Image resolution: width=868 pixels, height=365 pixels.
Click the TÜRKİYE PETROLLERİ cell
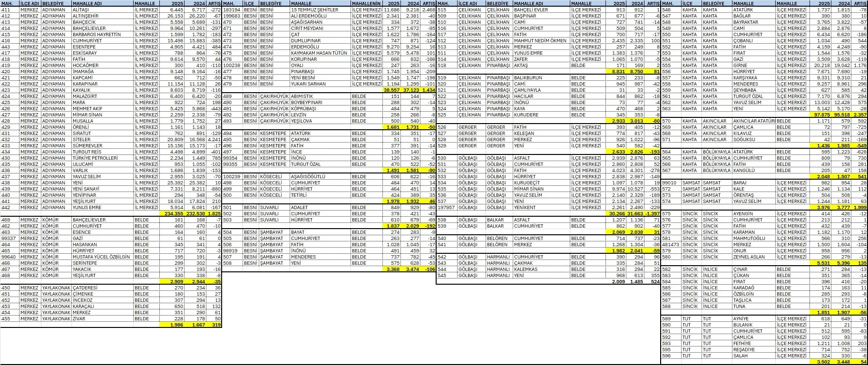[x=95, y=158]
